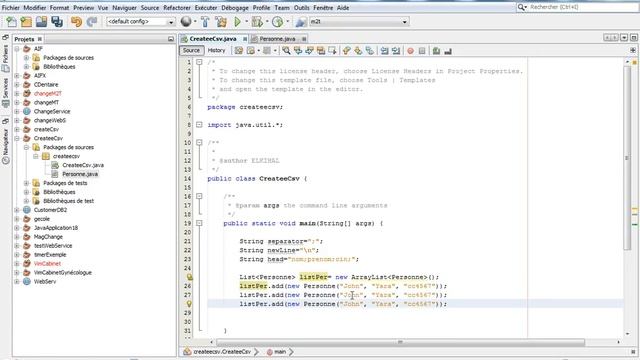Click main in the breadcrumb bar

click(x=280, y=351)
